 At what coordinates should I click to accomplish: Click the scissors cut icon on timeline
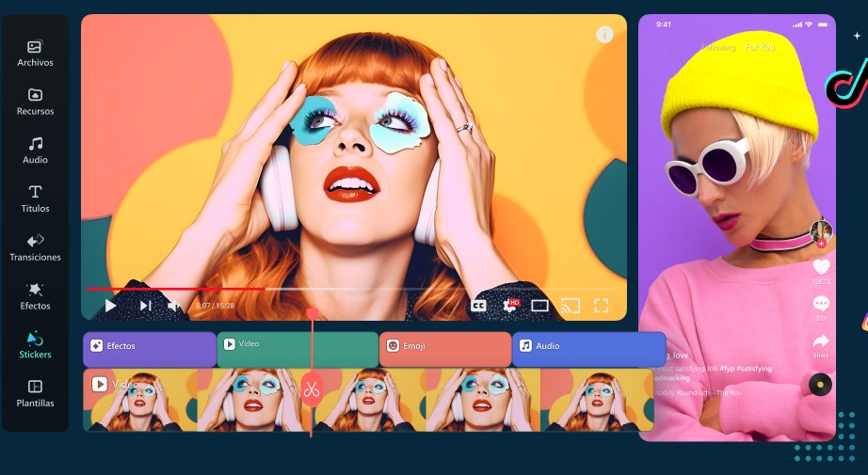pyautogui.click(x=312, y=388)
